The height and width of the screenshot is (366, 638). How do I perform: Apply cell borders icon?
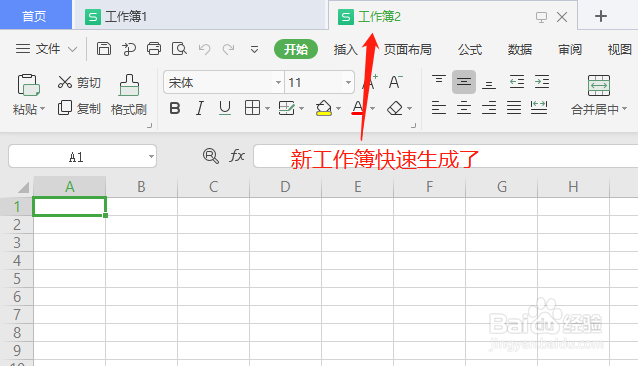[252, 108]
